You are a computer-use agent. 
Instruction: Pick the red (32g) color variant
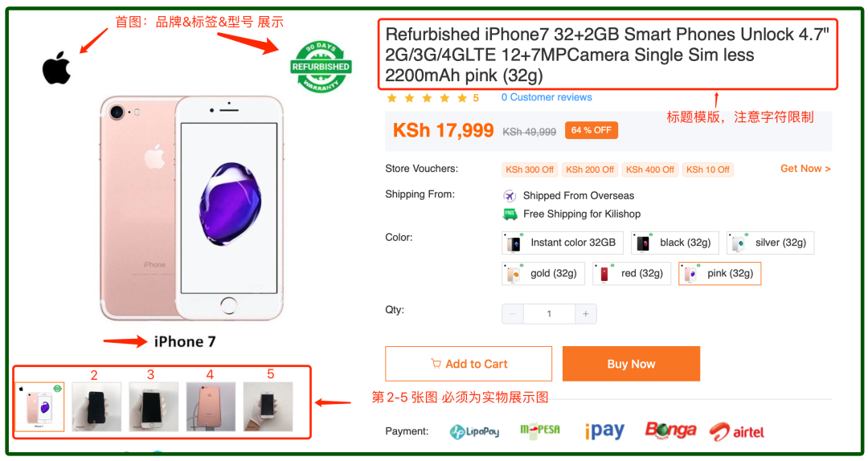click(632, 273)
